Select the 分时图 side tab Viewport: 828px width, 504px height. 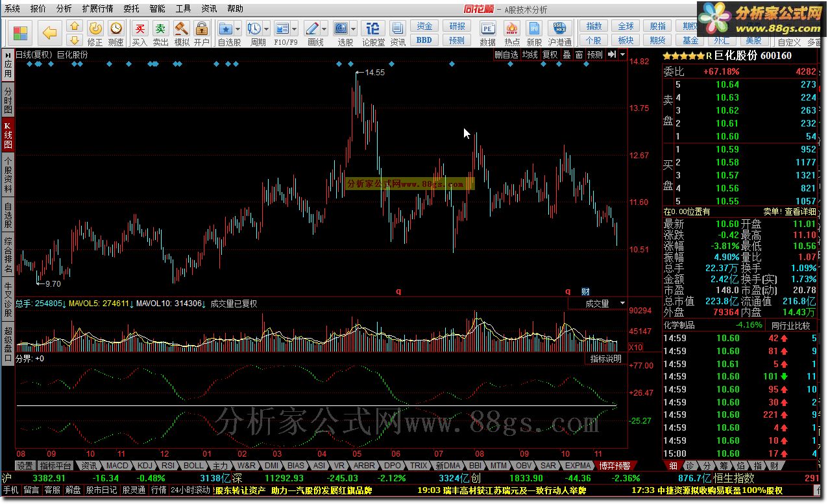coord(8,101)
